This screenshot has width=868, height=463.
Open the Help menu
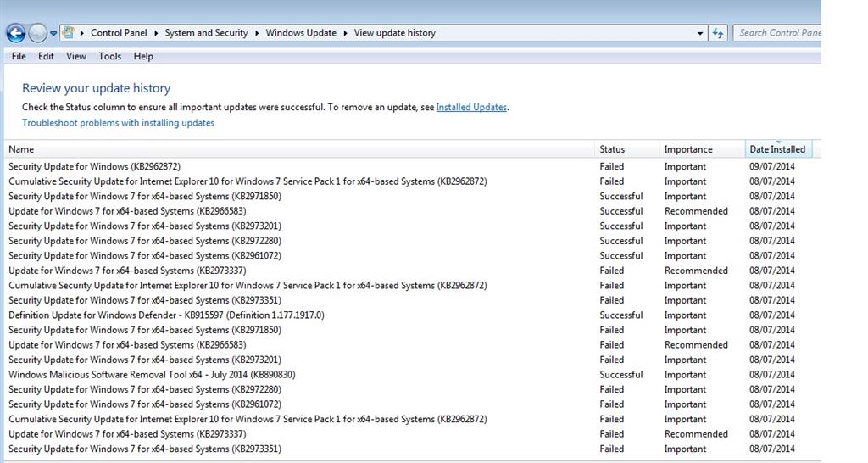143,57
